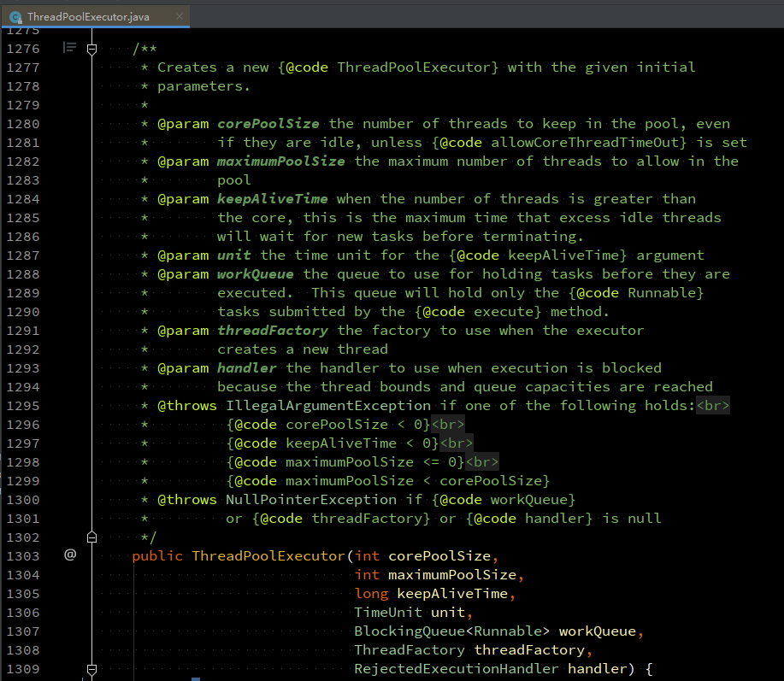Click the @ gutter icon on line 1303
784x681 pixels.
pos(70,556)
